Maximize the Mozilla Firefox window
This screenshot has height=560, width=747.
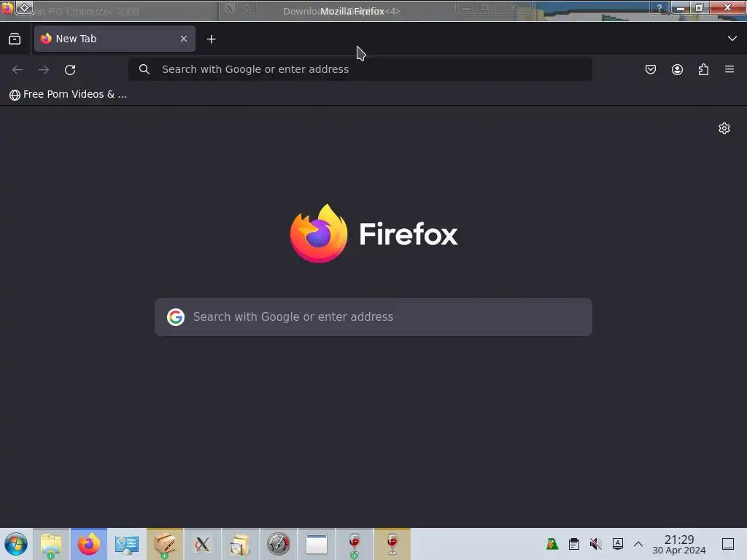(x=700, y=7)
